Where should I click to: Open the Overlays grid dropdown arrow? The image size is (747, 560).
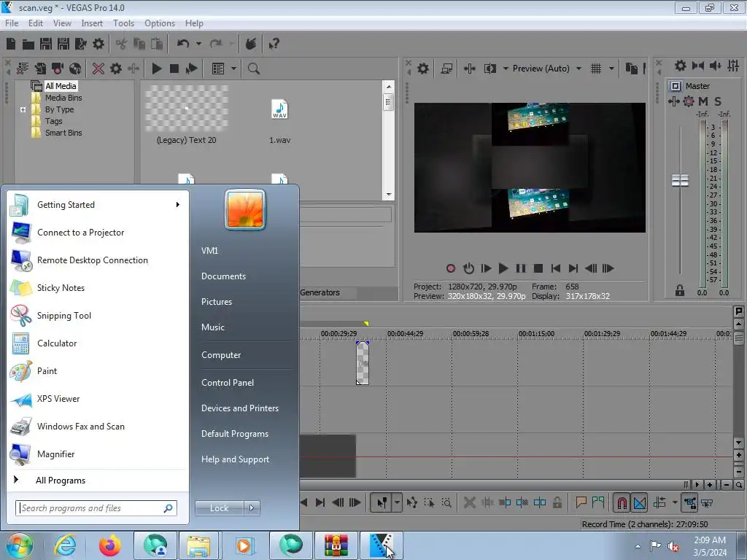tap(611, 69)
